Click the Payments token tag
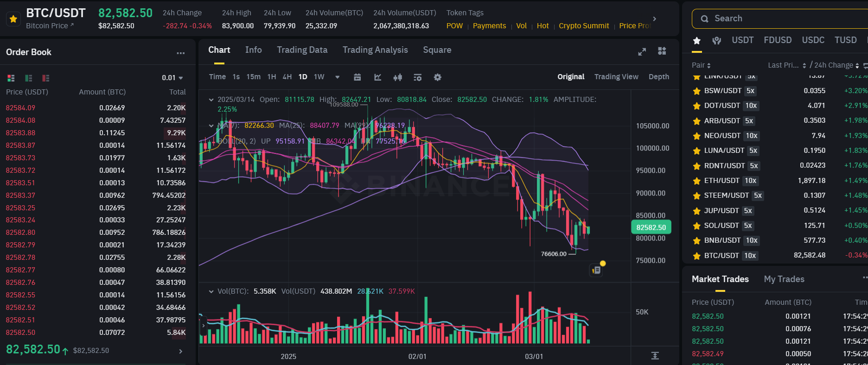The image size is (868, 365). click(489, 26)
